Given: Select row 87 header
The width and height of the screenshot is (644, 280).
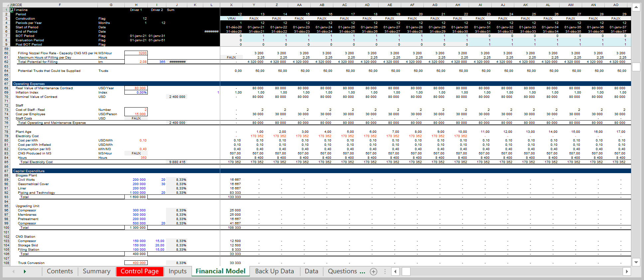Looking at the screenshot, I should (6, 171).
